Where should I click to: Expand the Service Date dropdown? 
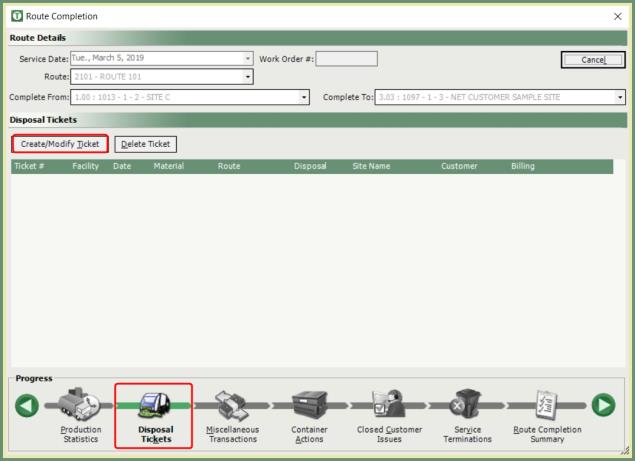coord(248,59)
